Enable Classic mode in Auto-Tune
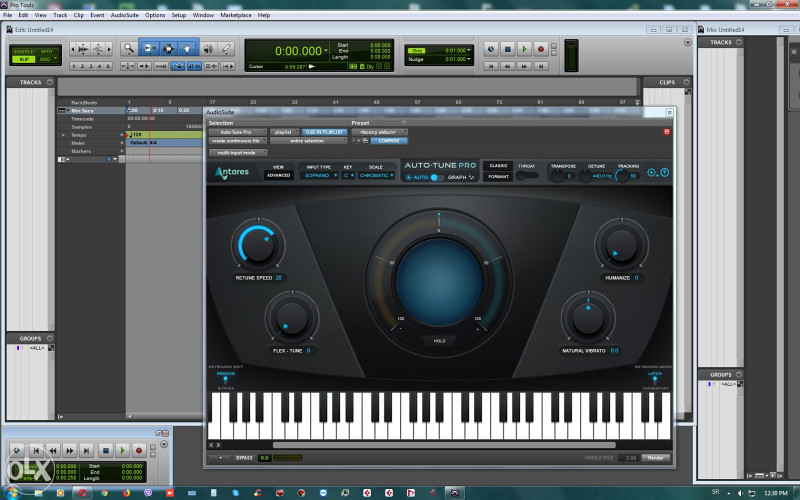The image size is (800, 500). click(x=498, y=166)
